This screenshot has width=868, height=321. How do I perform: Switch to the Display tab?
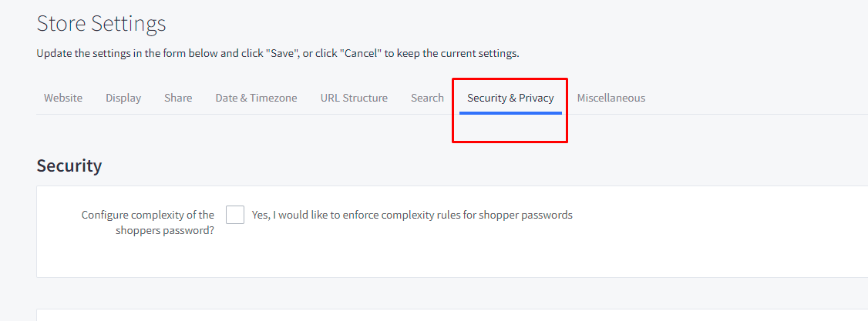123,98
